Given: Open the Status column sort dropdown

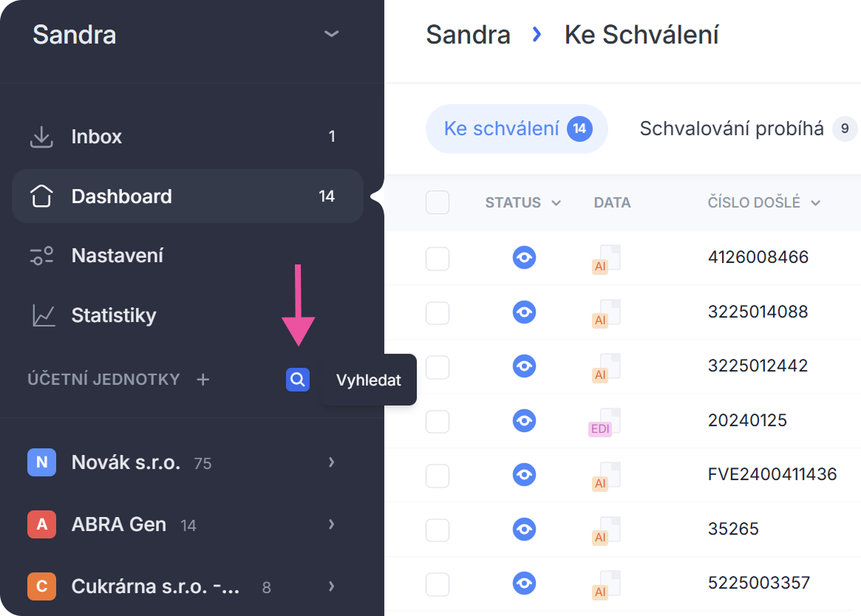Looking at the screenshot, I should tap(556, 203).
